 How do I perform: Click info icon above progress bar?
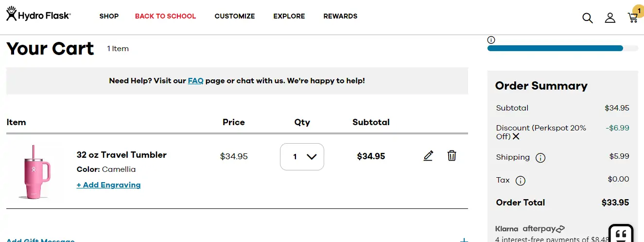491,40
